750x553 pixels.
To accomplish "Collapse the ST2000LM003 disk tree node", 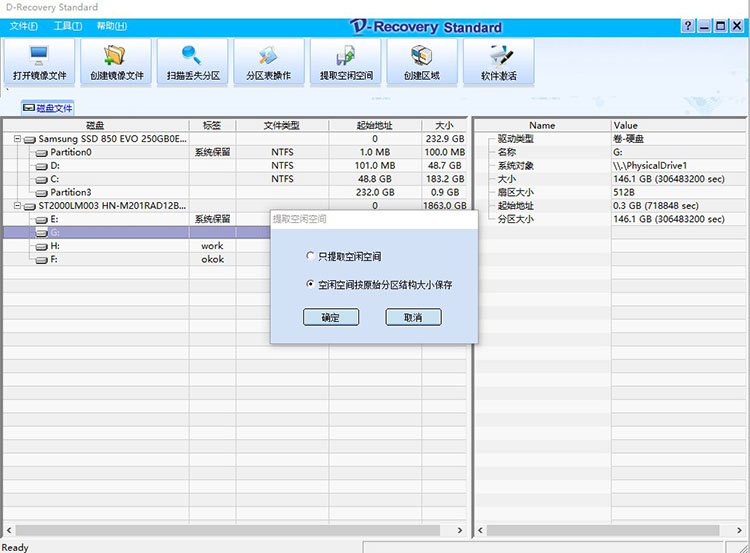I will (x=17, y=206).
